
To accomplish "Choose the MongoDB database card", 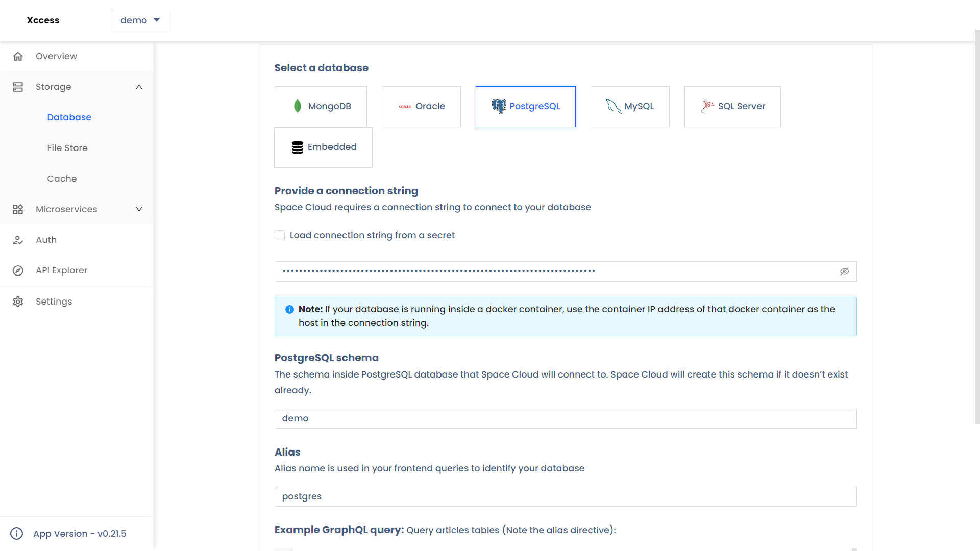I will (x=321, y=106).
